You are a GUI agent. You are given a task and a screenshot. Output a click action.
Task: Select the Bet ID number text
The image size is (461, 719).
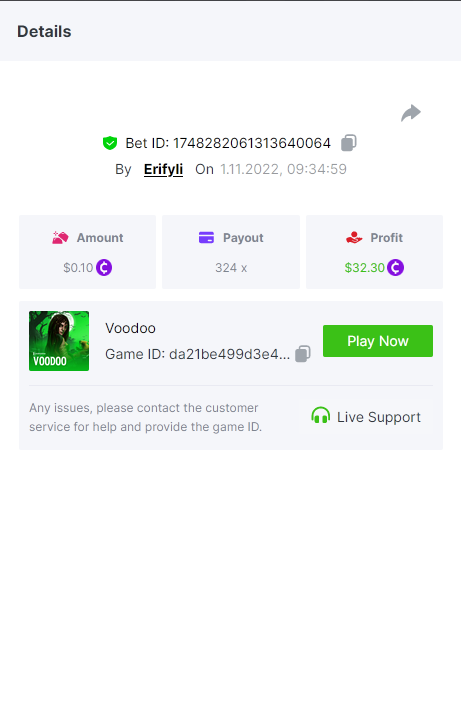click(252, 143)
